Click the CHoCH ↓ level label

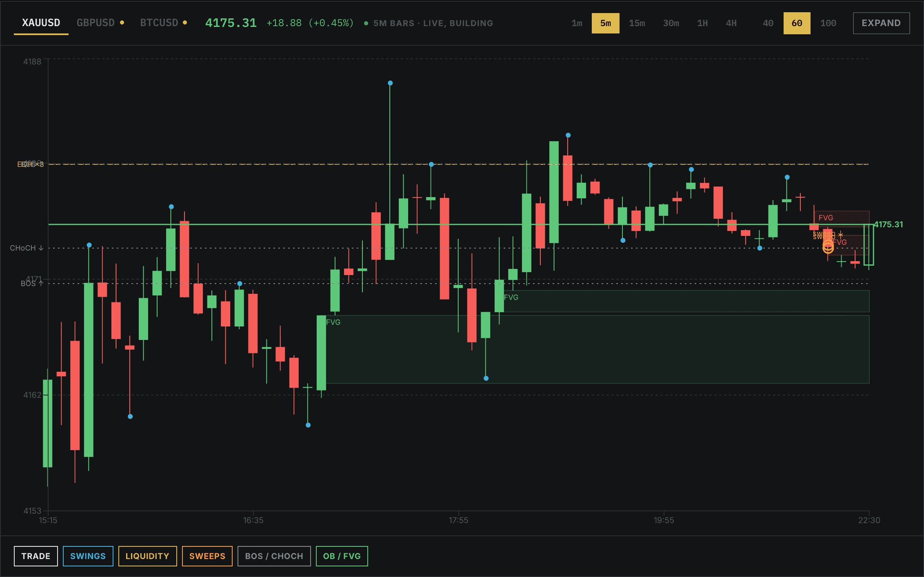click(27, 248)
